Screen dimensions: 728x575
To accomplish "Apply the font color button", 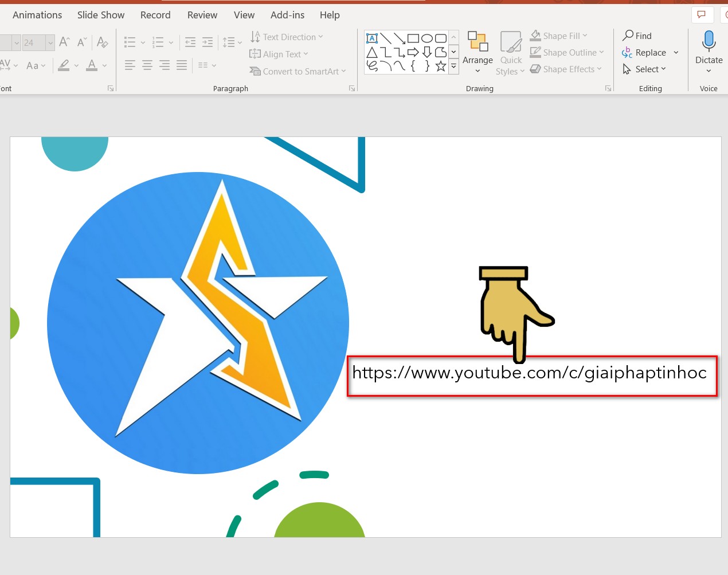I will tap(92, 65).
